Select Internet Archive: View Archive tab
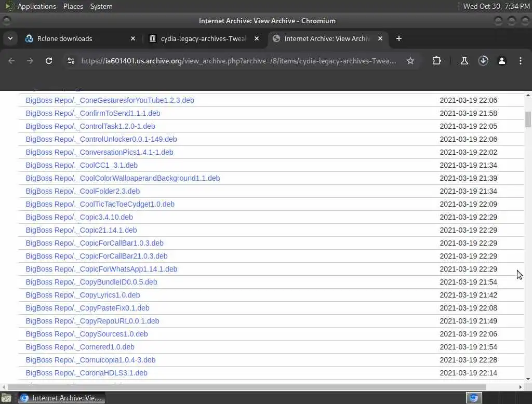 (x=327, y=38)
